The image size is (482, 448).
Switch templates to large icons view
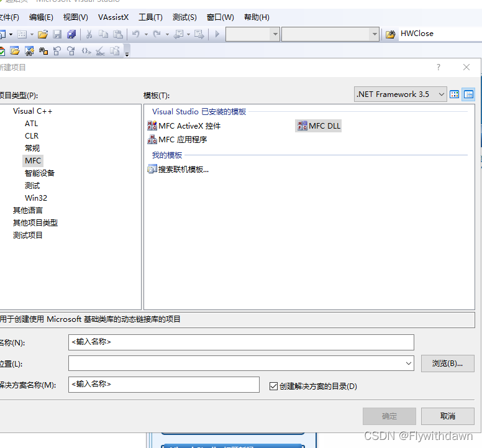point(454,94)
